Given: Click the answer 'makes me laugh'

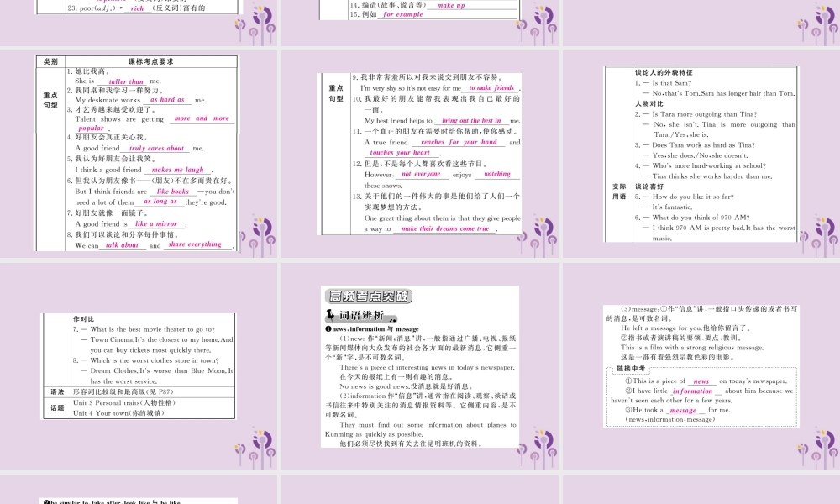Looking at the screenshot, I should pos(177,170).
